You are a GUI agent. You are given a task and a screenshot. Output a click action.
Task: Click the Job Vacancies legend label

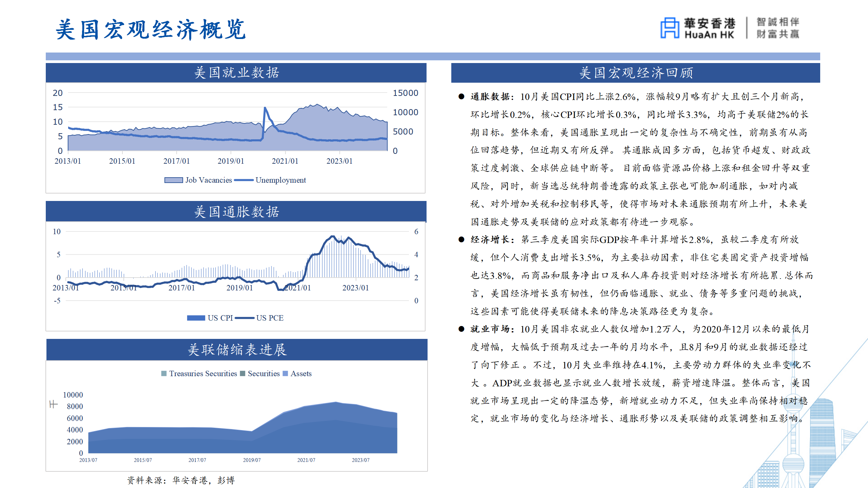point(209,180)
